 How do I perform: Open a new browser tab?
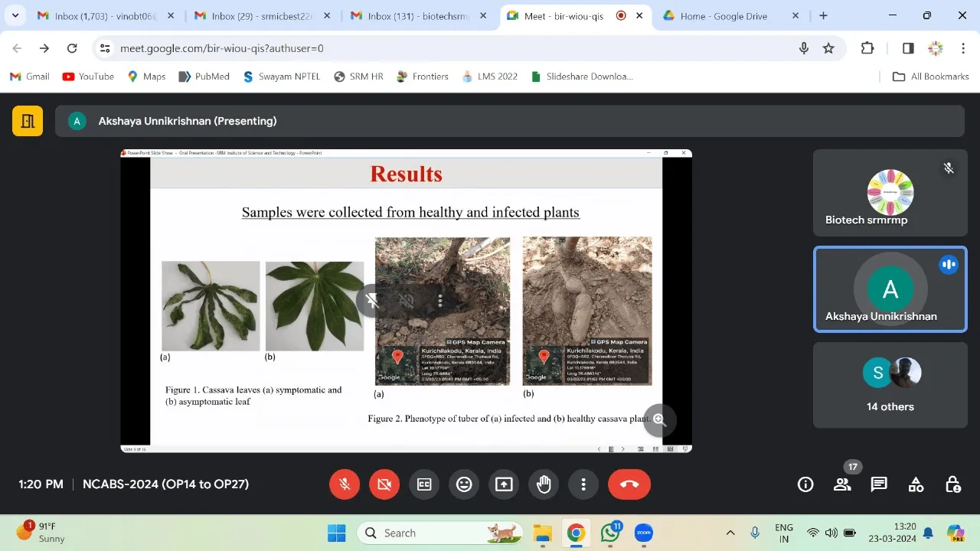pos(824,16)
